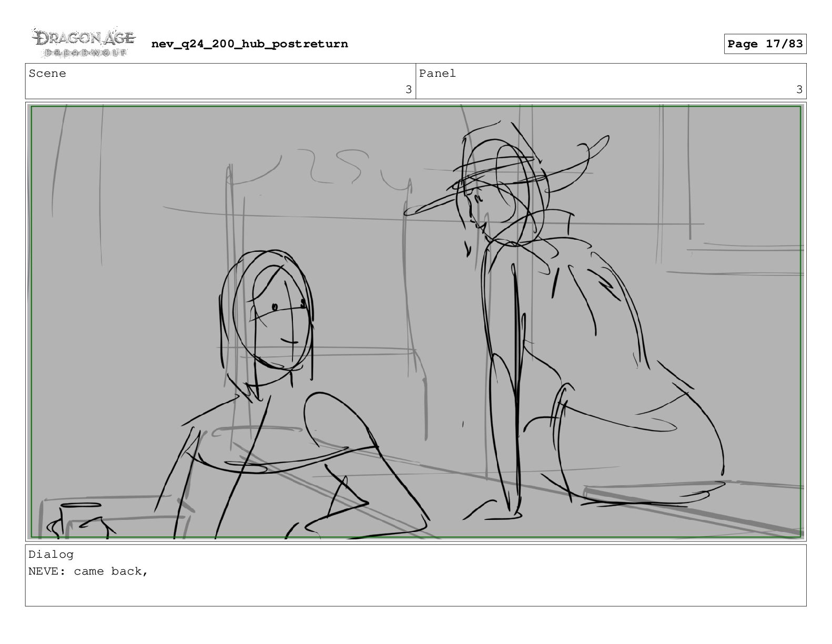Viewport: 832px width, 644px height.
Task: Select the Scene number 3 value
Action: [x=408, y=89]
